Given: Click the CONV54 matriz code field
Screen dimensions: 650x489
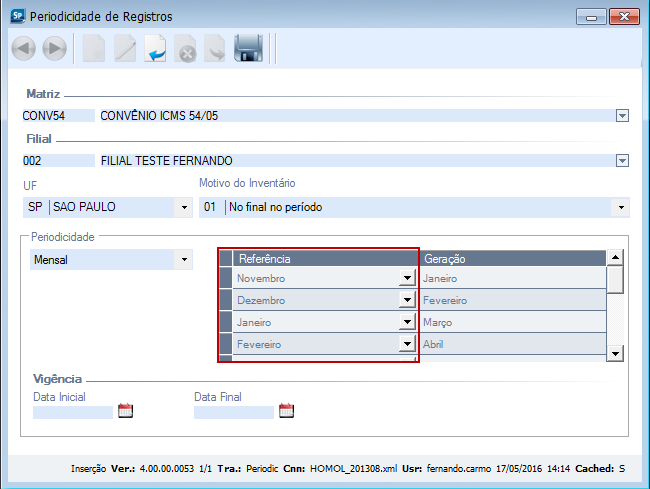Looking at the screenshot, I should pyautogui.click(x=58, y=116).
